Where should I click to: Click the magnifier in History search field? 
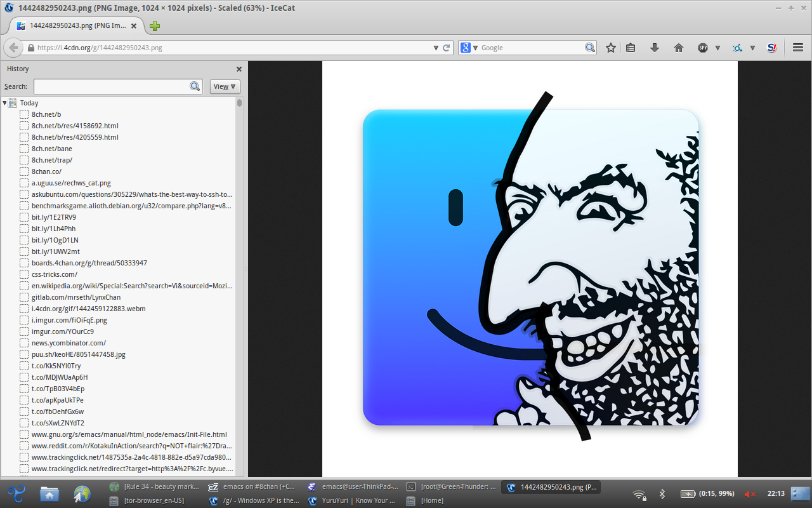coord(195,86)
